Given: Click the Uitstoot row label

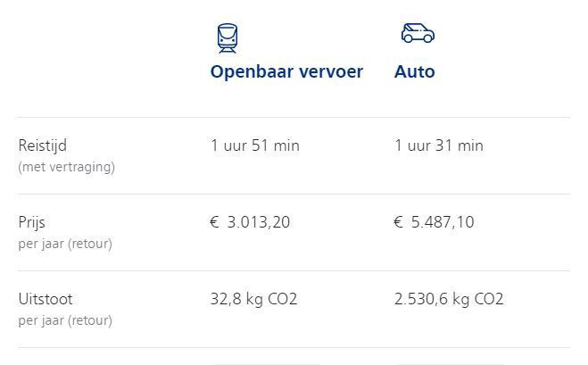Looking at the screenshot, I should 46,299.
